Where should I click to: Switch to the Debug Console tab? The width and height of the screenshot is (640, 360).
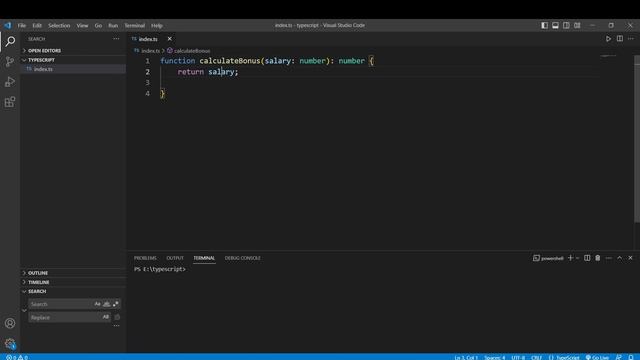click(242, 258)
